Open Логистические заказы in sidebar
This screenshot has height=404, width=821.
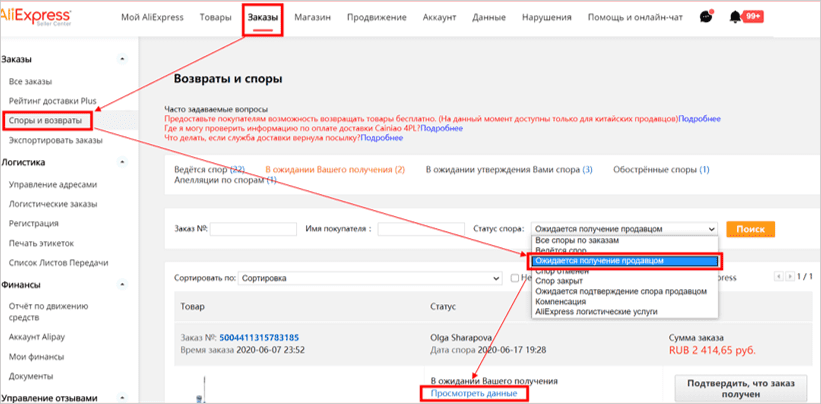(x=53, y=204)
